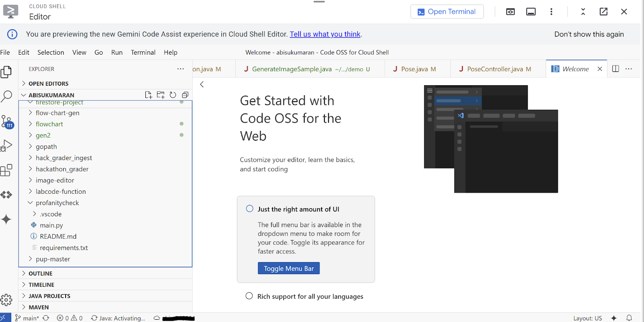Image resolution: width=644 pixels, height=322 pixels.
Task: Refresh the explorer file tree
Action: click(x=173, y=95)
